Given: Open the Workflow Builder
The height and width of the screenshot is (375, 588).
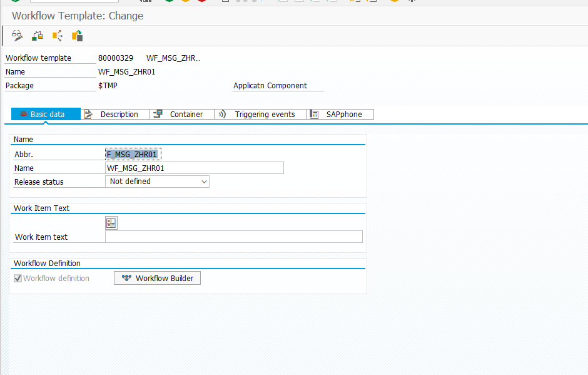Looking at the screenshot, I should pyautogui.click(x=157, y=279).
